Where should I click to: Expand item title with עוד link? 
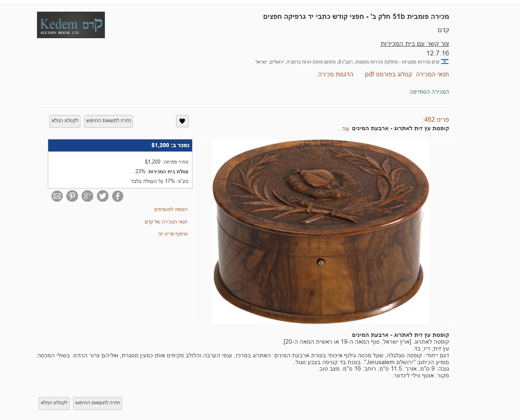pyautogui.click(x=345, y=129)
